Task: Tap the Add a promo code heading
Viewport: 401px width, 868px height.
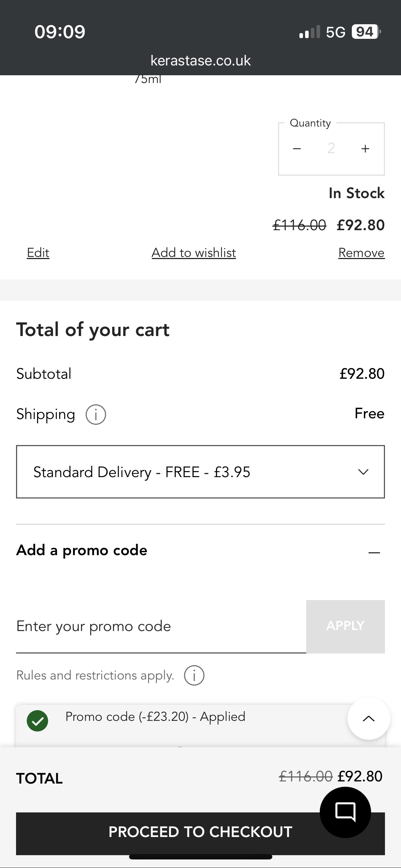Action: click(82, 551)
